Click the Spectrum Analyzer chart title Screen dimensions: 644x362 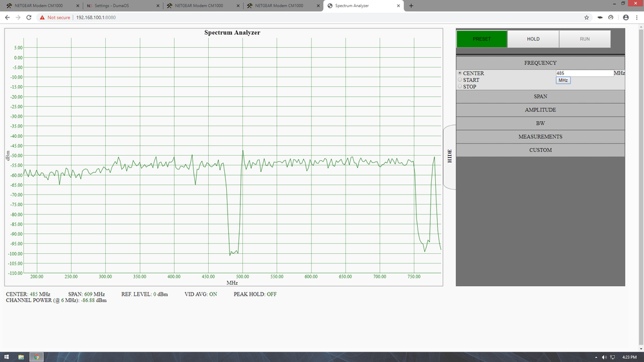point(232,32)
